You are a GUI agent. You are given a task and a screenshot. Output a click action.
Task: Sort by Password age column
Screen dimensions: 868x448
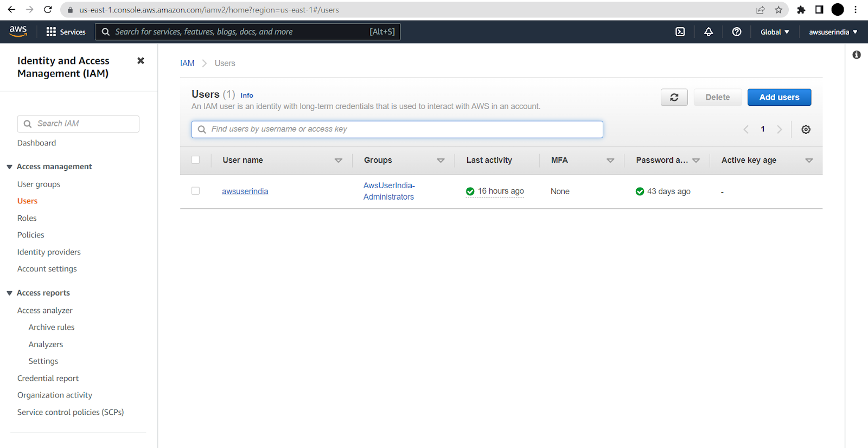coord(696,161)
